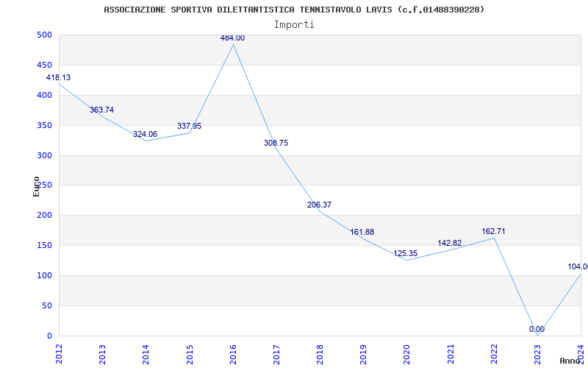The height and width of the screenshot is (368, 588).
Task: Click the 0.00 data label for 2023
Action: tap(537, 329)
